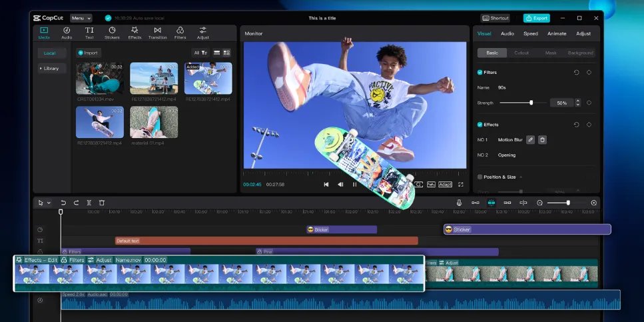
Task: Enable the Position & Size checkbox
Action: pos(480,177)
